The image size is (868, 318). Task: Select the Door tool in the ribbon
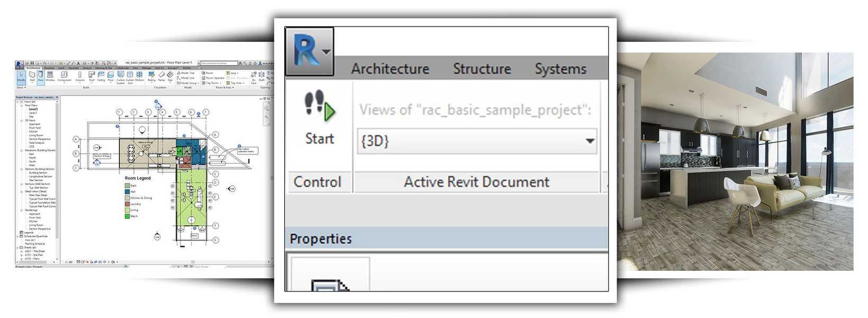coord(41,75)
